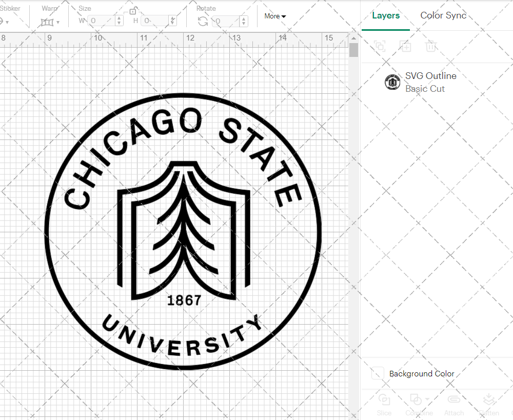Switch to the Color Sync tab
The image size is (513, 420).
443,15
